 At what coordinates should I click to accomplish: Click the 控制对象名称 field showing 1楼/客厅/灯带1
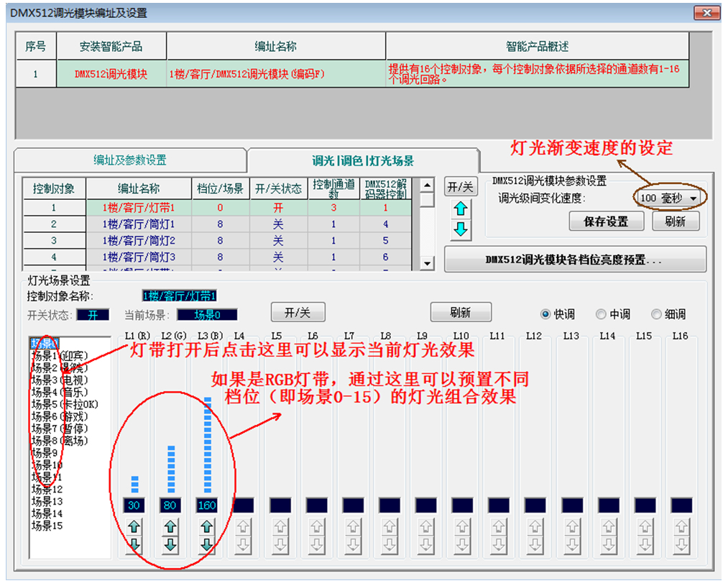click(179, 296)
